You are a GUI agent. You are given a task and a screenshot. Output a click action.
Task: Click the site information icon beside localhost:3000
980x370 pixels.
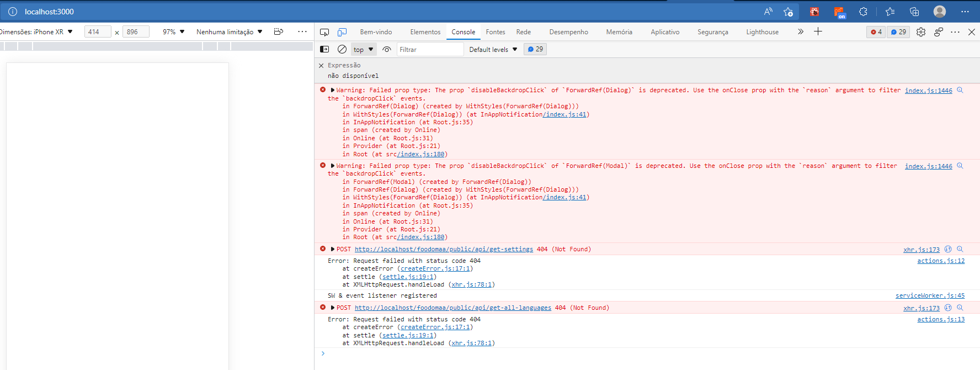pyautogui.click(x=13, y=12)
